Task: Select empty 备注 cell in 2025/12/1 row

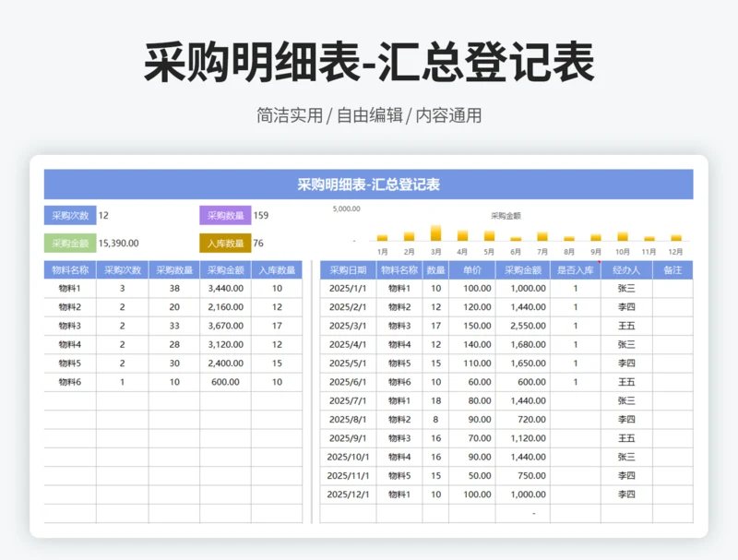Action: click(673, 494)
